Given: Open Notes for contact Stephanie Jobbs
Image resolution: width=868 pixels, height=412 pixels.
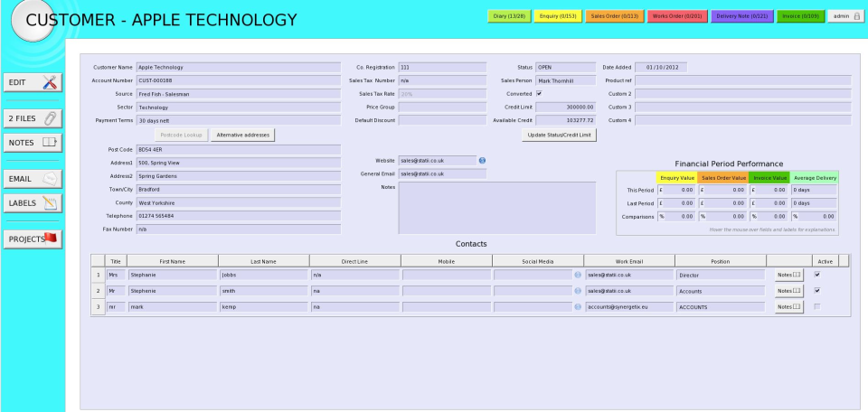Looking at the screenshot, I should [x=788, y=275].
